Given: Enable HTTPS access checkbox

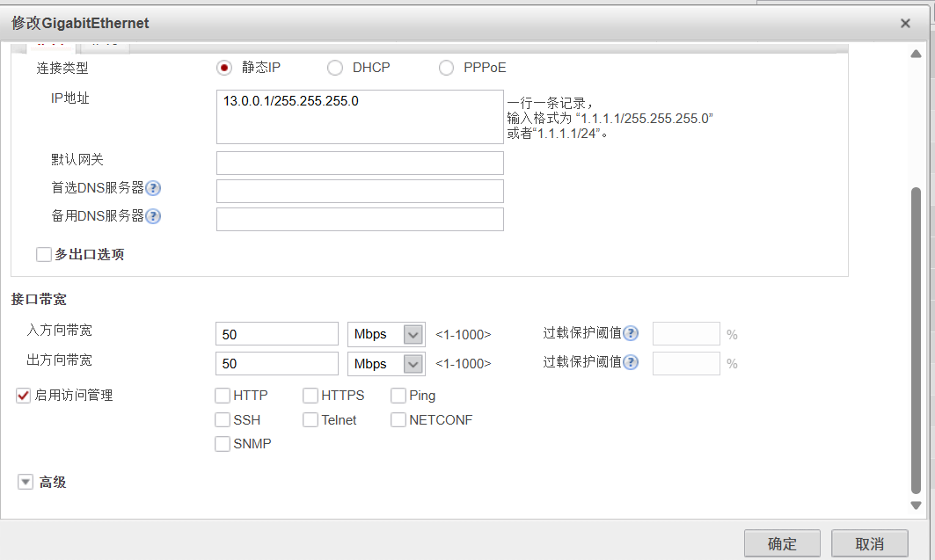Looking at the screenshot, I should (x=310, y=396).
